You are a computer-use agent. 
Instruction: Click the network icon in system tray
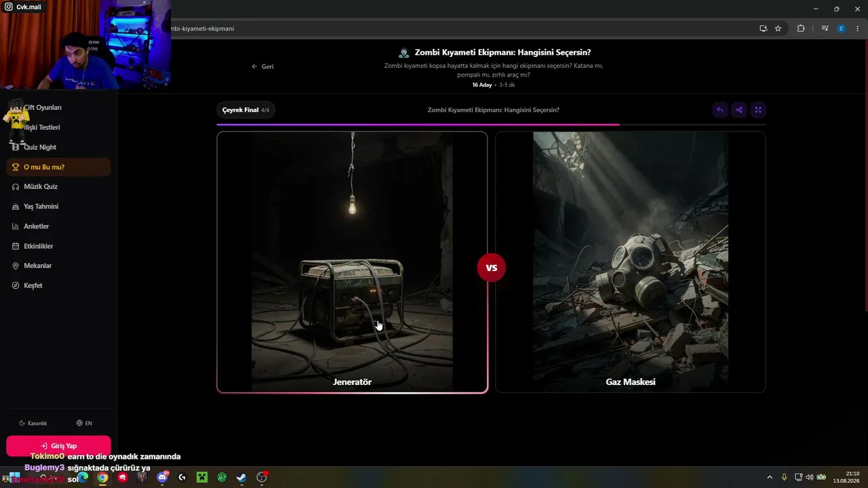(x=798, y=477)
